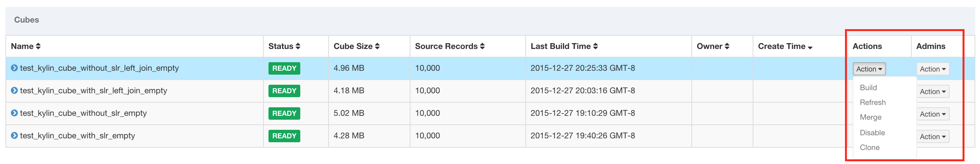Select Build from the Action menu

(x=868, y=88)
